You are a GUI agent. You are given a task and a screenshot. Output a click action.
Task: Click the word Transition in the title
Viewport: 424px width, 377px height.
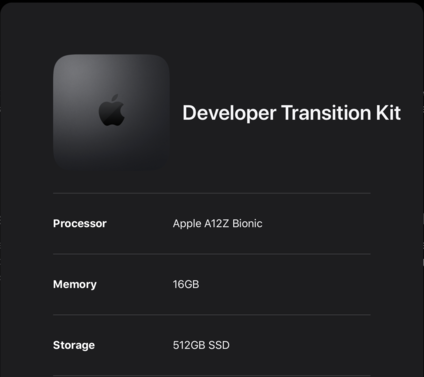[x=326, y=113]
